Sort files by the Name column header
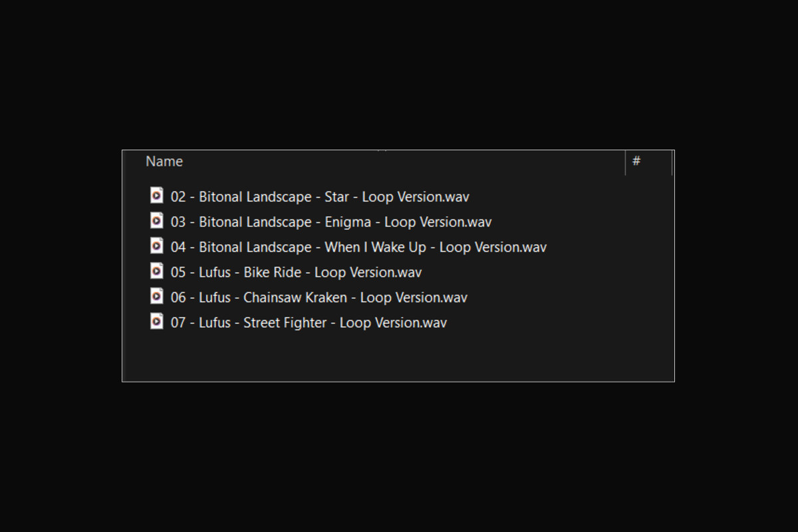Viewport: 798px width, 532px height. point(164,162)
